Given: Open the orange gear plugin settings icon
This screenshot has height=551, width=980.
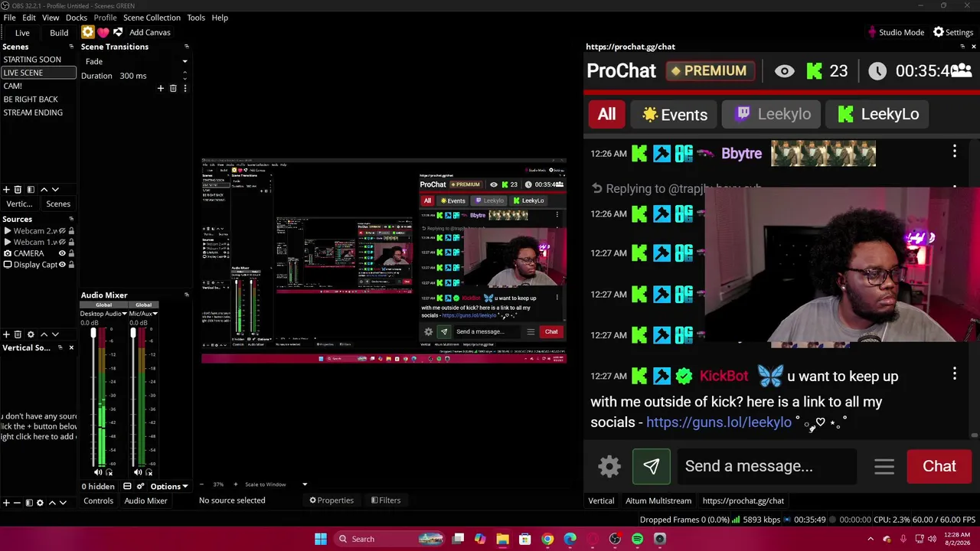Looking at the screenshot, I should point(88,32).
